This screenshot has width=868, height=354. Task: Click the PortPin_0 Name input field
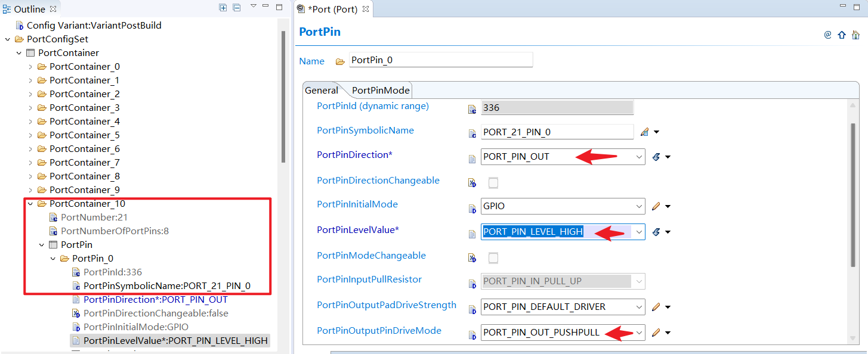click(x=441, y=60)
